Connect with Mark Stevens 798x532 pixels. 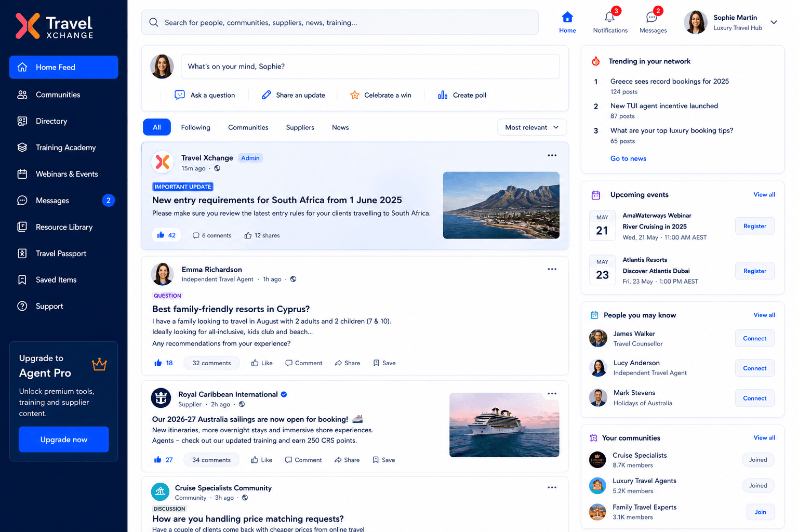click(755, 398)
